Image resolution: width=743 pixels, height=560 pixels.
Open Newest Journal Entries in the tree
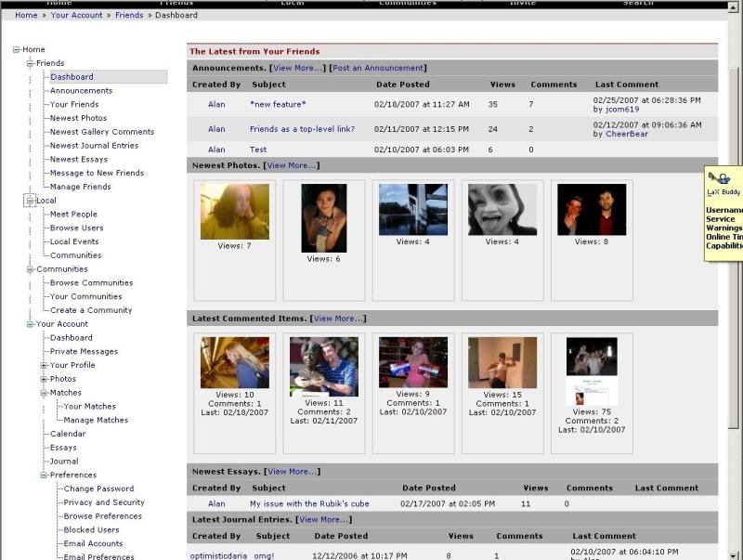click(95, 146)
